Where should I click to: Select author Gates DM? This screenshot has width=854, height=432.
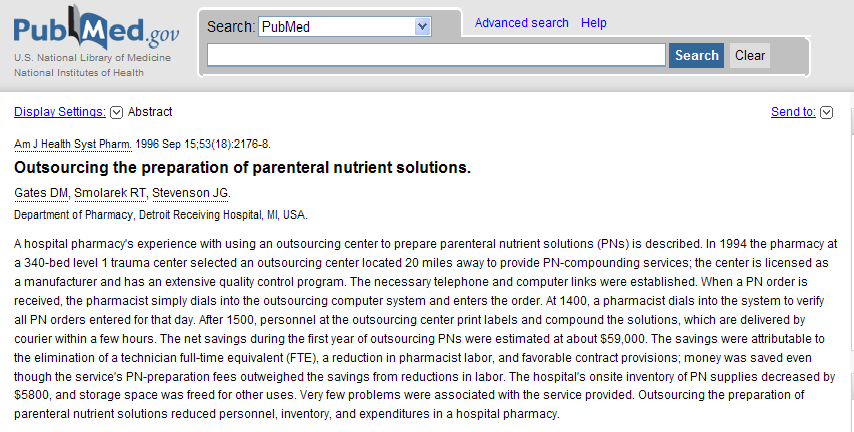(41, 193)
